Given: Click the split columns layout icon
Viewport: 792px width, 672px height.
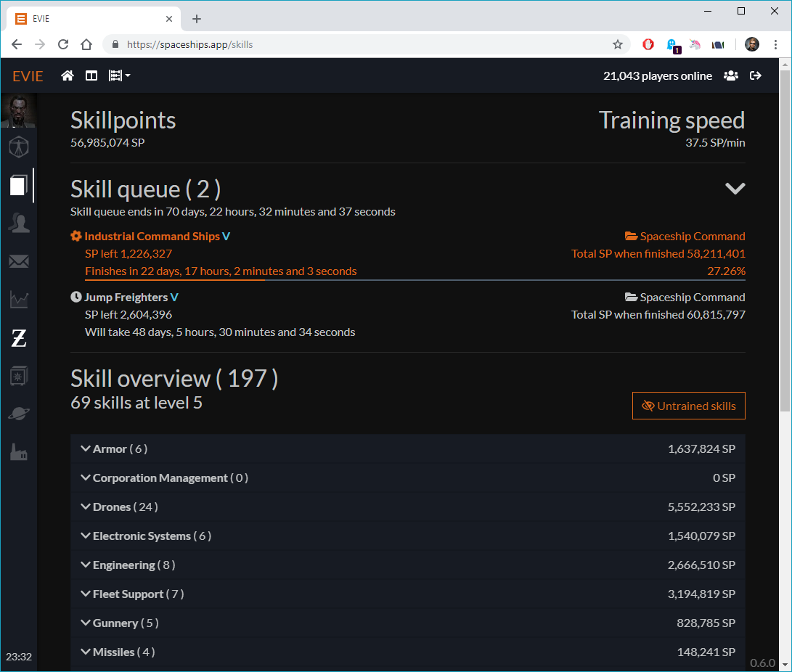Looking at the screenshot, I should 91,75.
